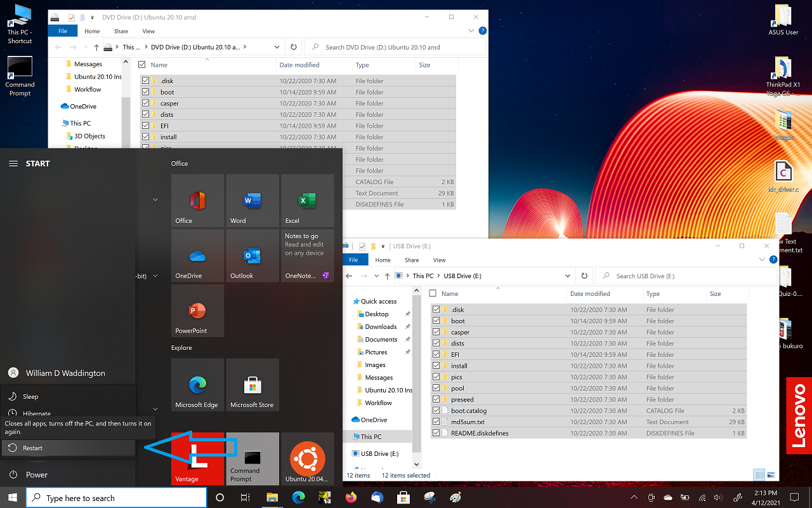Select Sleep from the power menu
812x508 pixels.
point(69,396)
